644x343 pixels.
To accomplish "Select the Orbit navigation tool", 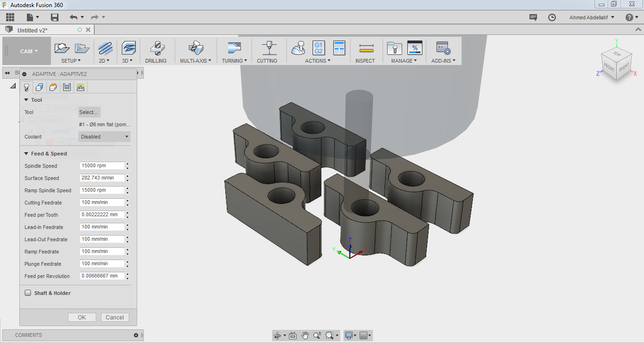I will [x=277, y=335].
